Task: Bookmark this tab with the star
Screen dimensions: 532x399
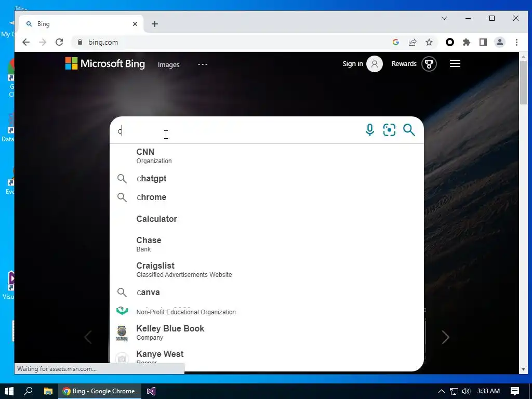Action: point(429,42)
